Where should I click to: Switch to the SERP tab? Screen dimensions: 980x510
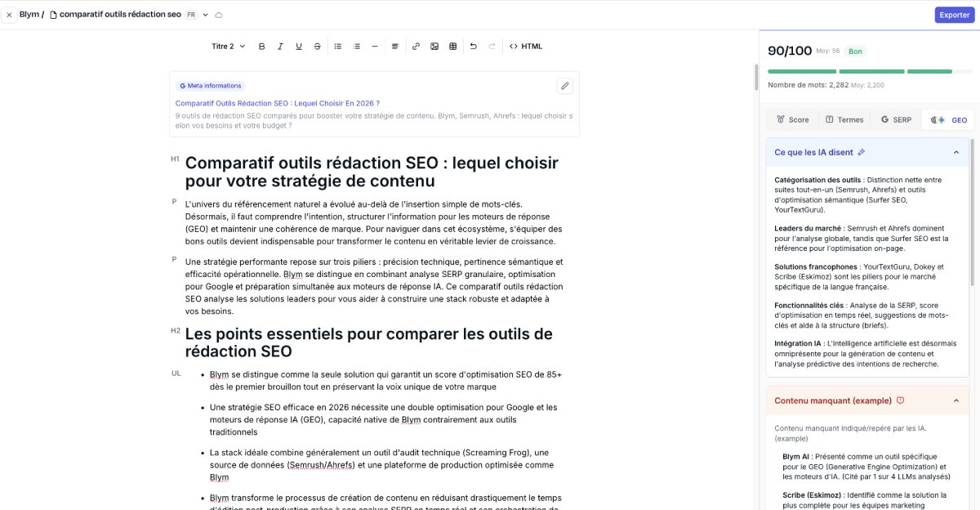pos(895,119)
